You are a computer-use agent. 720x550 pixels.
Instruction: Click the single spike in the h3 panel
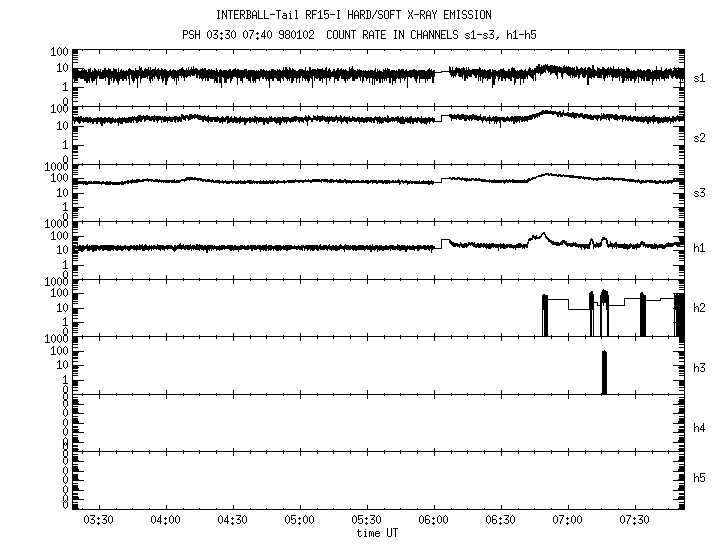[604, 373]
